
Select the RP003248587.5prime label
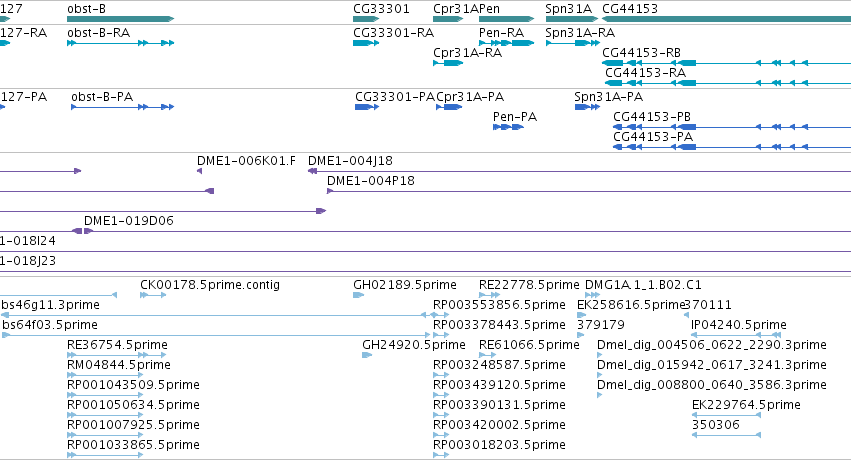pyautogui.click(x=499, y=365)
